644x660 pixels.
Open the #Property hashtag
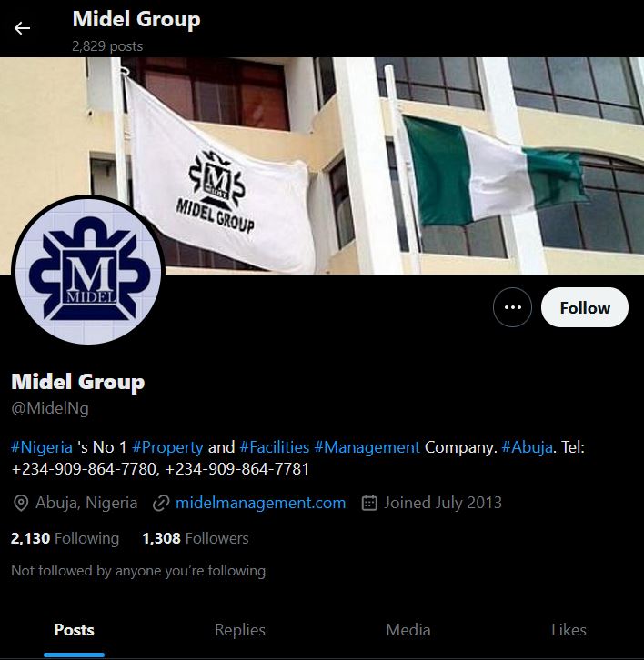coord(167,447)
